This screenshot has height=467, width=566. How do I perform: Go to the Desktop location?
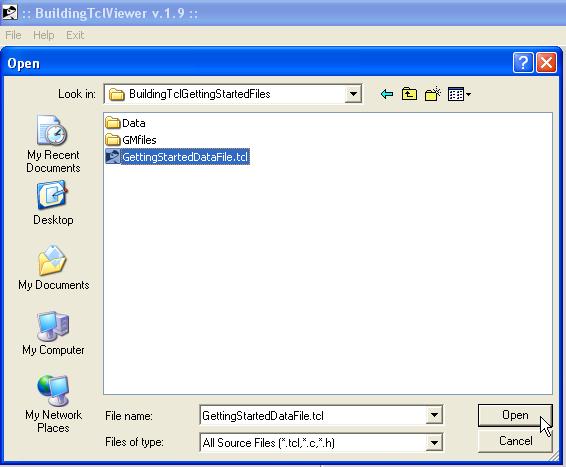click(53, 203)
